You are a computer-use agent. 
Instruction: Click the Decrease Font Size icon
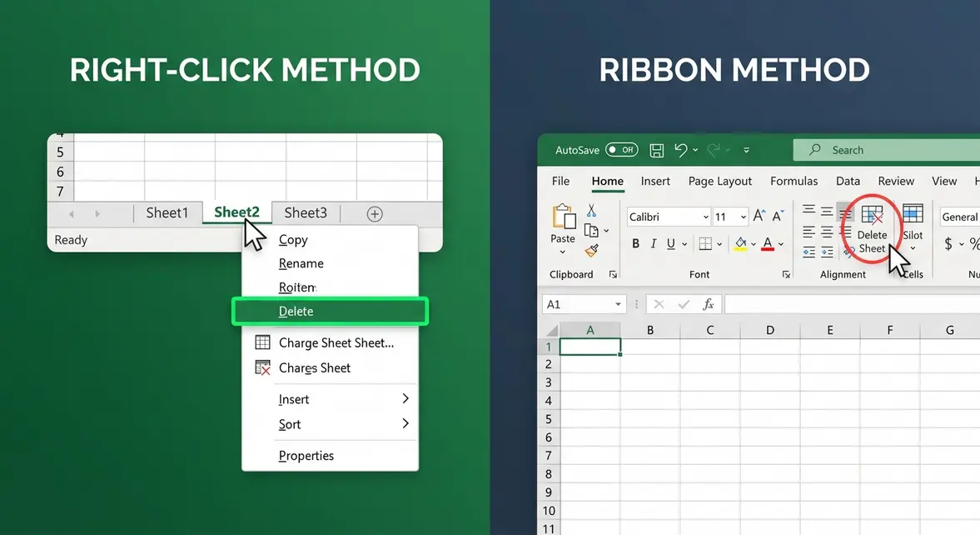(x=779, y=217)
